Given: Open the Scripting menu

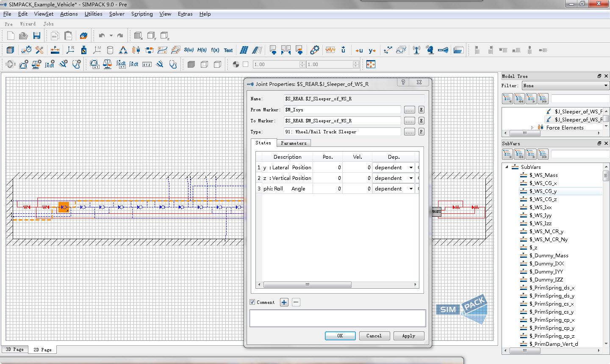Looking at the screenshot, I should [142, 14].
